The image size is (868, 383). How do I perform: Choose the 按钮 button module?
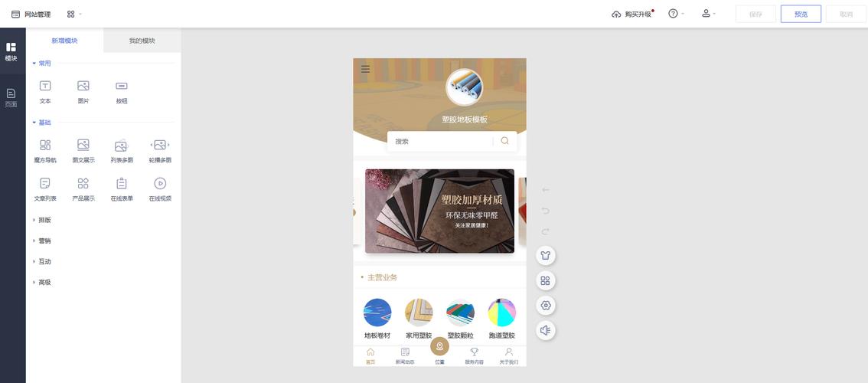pos(122,92)
